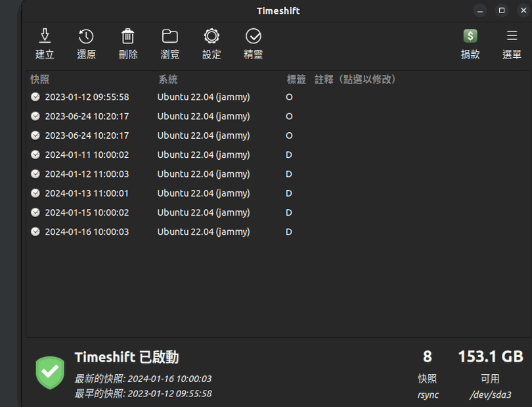Click clock icon of 2024-01-12 snapshot row
532x407 pixels.
coord(35,174)
